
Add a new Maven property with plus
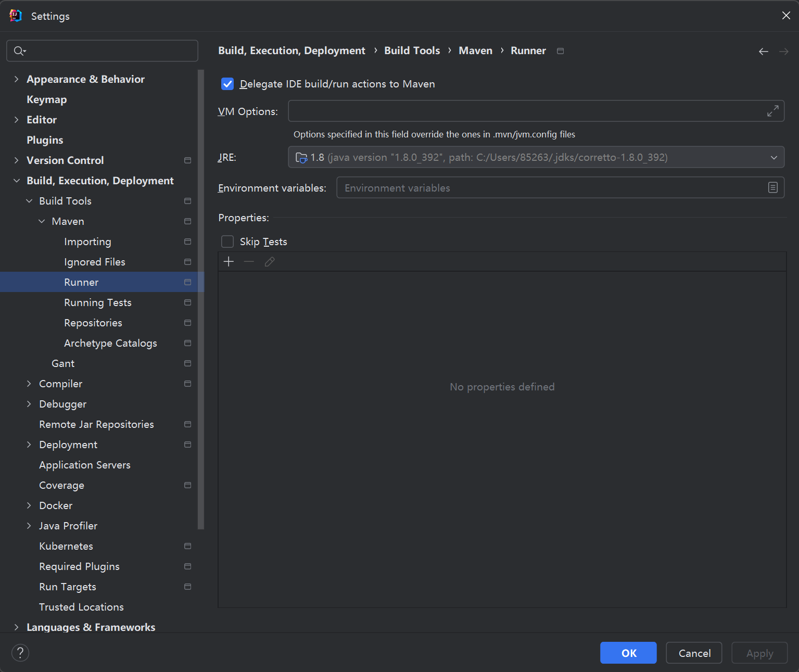(229, 262)
